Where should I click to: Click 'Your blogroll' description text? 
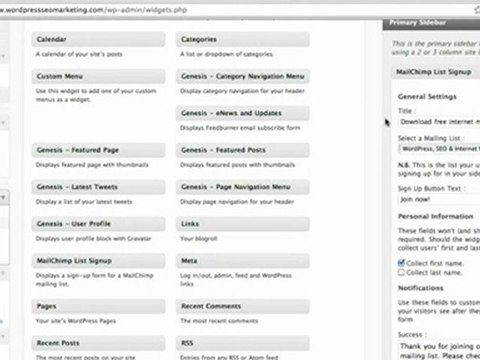(199, 239)
